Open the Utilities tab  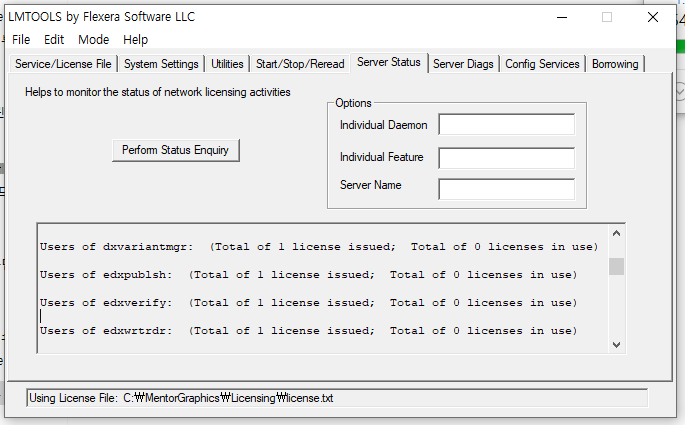pyautogui.click(x=227, y=64)
